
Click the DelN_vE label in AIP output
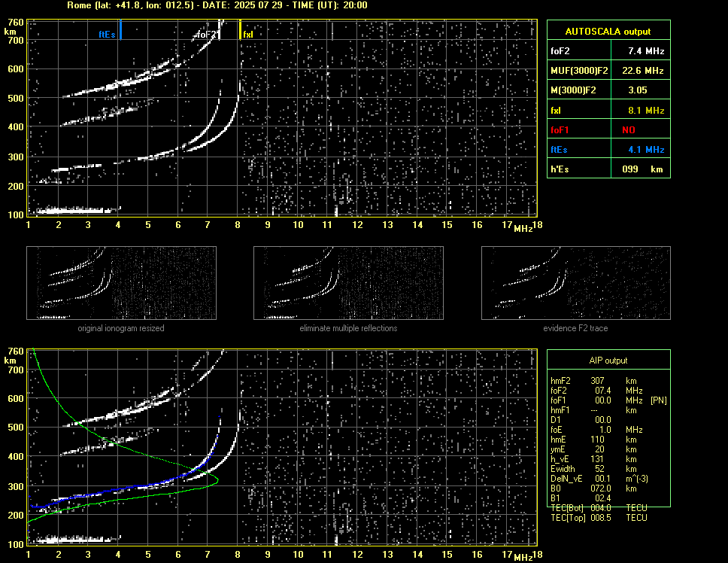(566, 479)
